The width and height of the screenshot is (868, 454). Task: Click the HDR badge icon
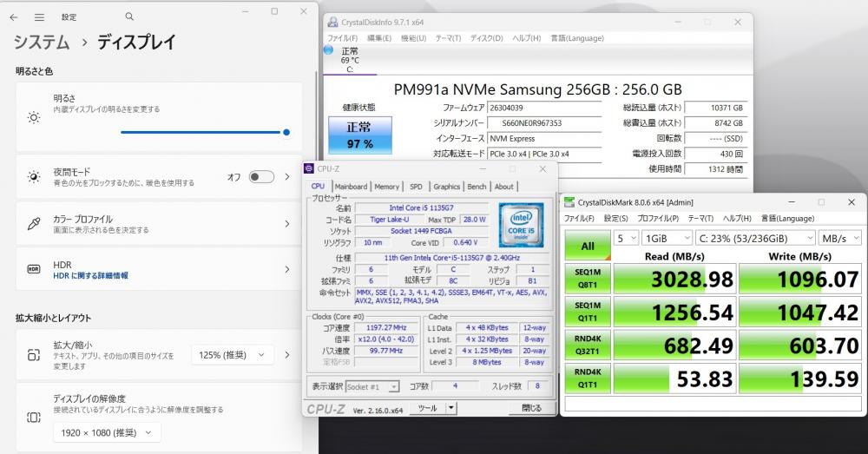34,269
